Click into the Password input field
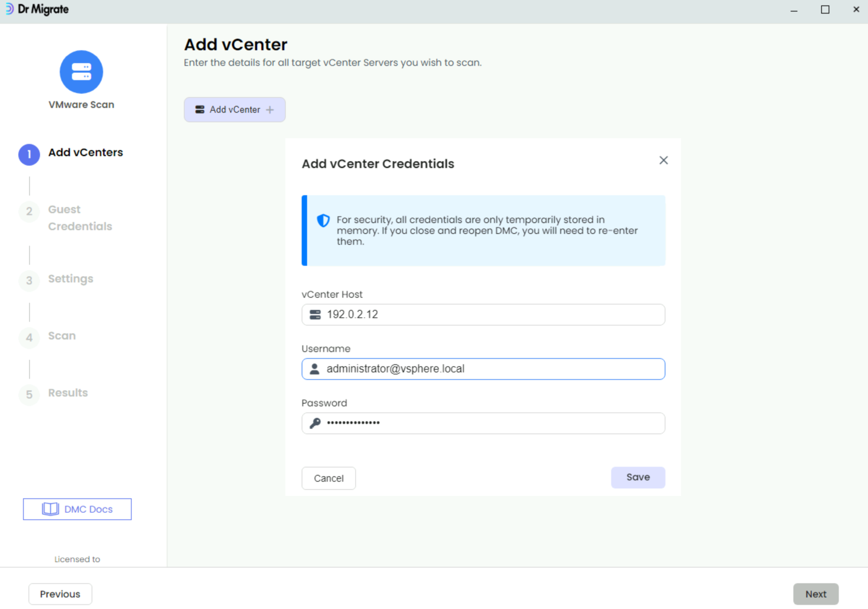Viewport: 868px width, 609px height. (492, 423)
